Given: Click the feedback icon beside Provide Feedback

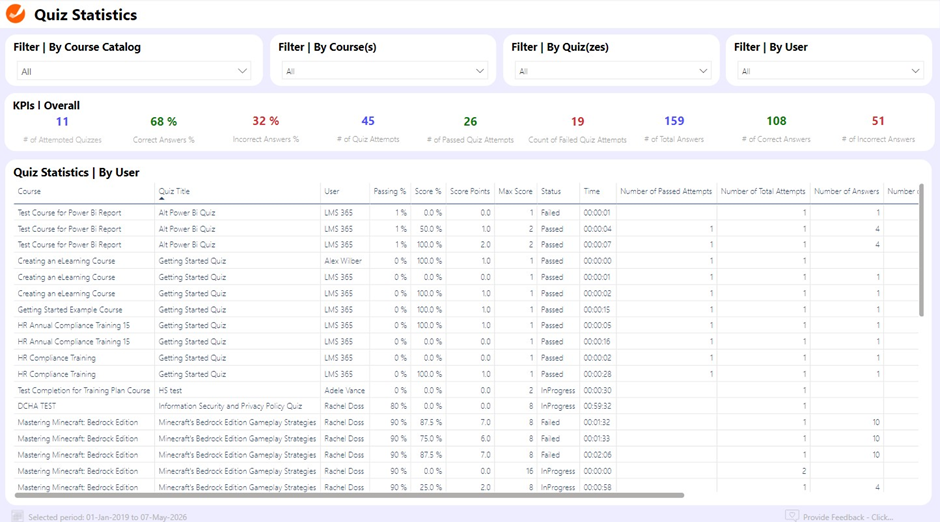Looking at the screenshot, I should (x=792, y=516).
